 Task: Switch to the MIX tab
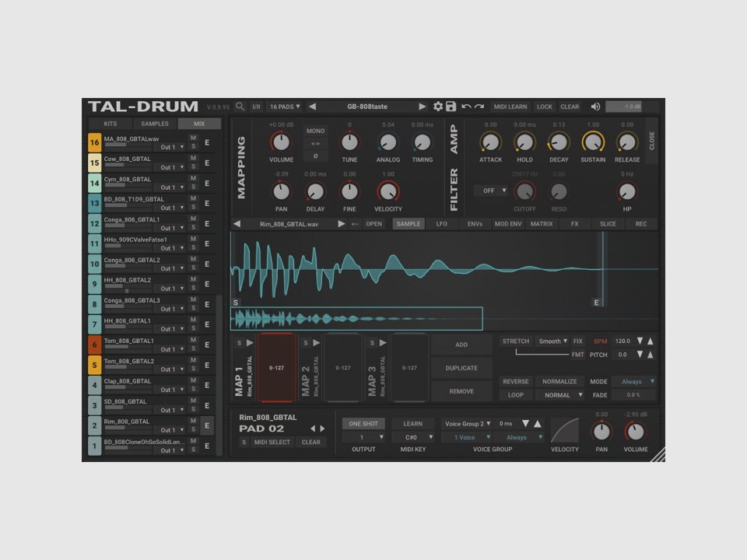point(199,124)
